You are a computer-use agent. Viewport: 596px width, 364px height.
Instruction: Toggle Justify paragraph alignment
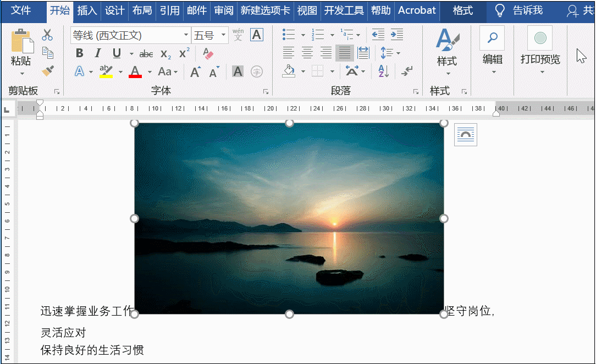[x=344, y=53]
